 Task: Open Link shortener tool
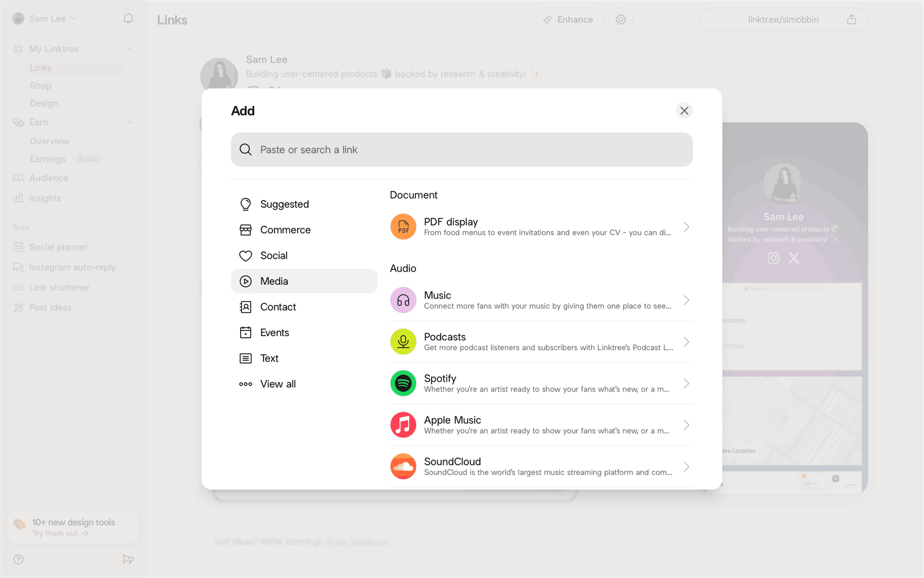tap(59, 288)
